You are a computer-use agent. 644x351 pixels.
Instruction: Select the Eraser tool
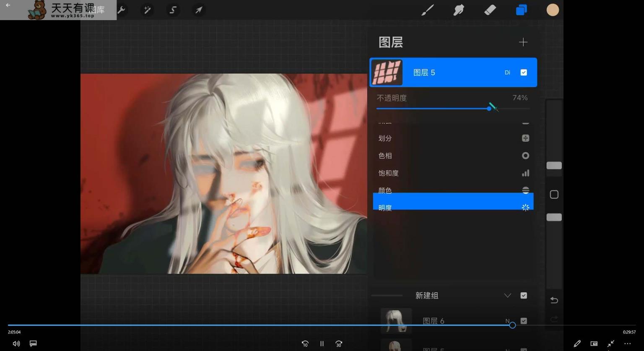click(x=490, y=10)
